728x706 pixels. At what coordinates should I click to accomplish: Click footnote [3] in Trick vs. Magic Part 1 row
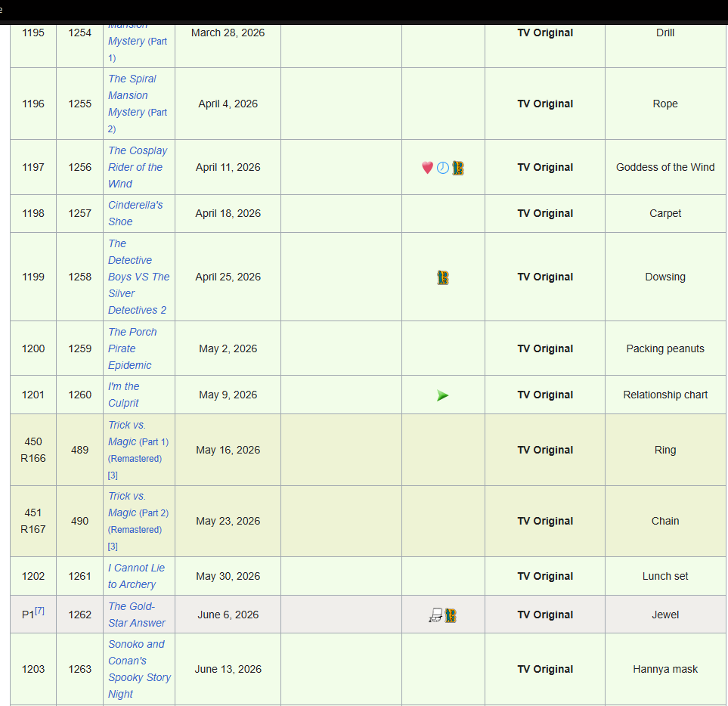pos(113,475)
